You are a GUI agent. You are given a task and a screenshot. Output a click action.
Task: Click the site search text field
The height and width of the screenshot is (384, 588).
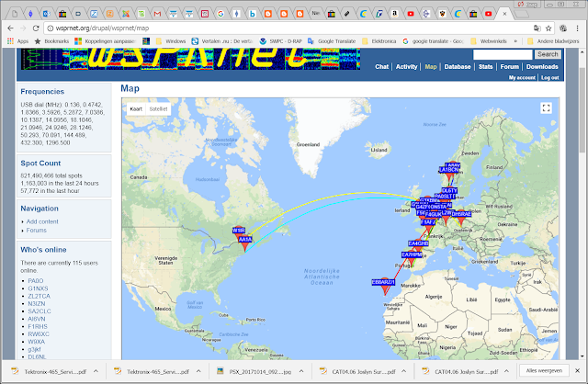tap(503, 54)
